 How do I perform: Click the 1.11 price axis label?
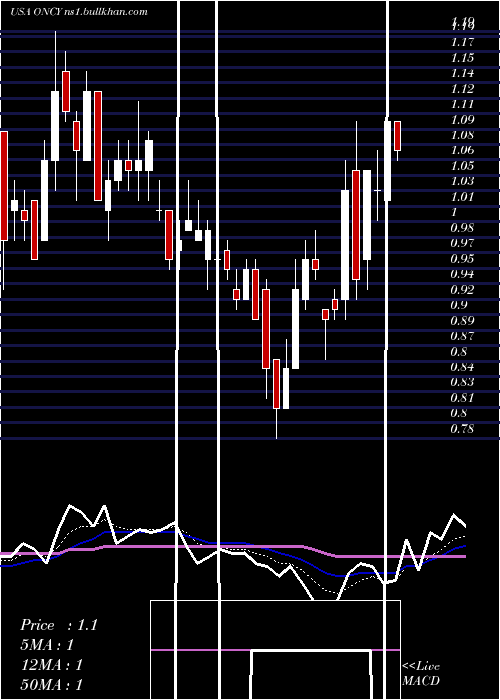pos(462,104)
